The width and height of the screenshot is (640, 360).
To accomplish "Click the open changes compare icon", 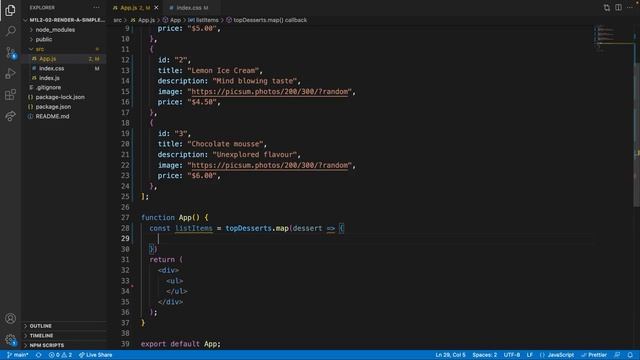I will tap(607, 7).
